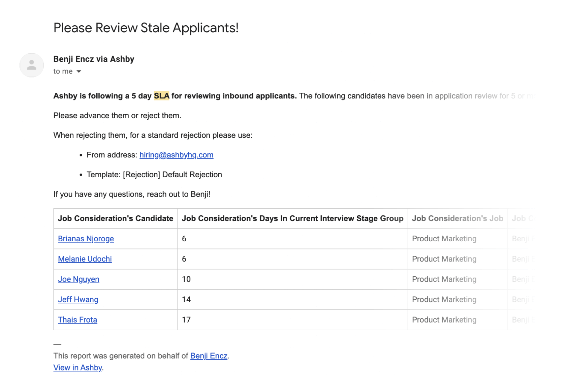
Task: Open Jeff Hwang candidate link
Action: [78, 299]
